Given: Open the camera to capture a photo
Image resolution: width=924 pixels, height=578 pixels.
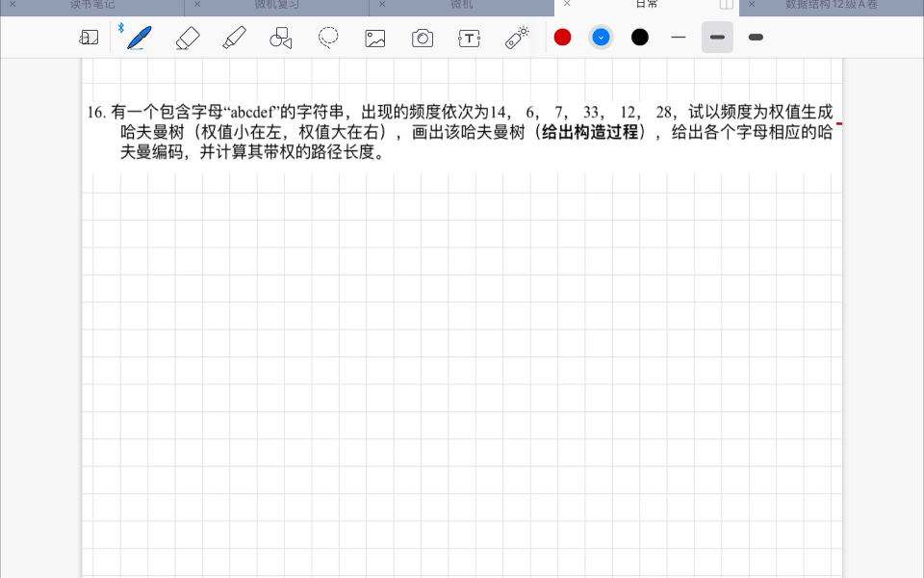Looking at the screenshot, I should coord(420,37).
